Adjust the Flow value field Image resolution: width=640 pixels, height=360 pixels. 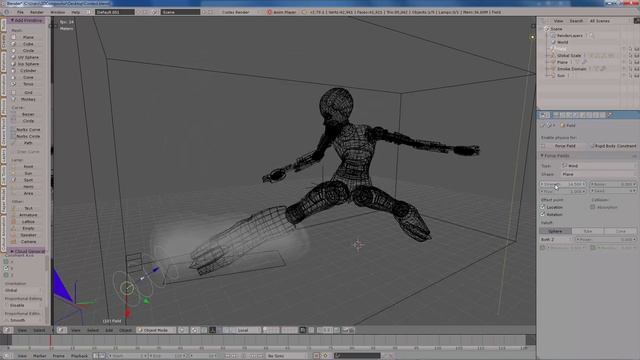point(563,191)
